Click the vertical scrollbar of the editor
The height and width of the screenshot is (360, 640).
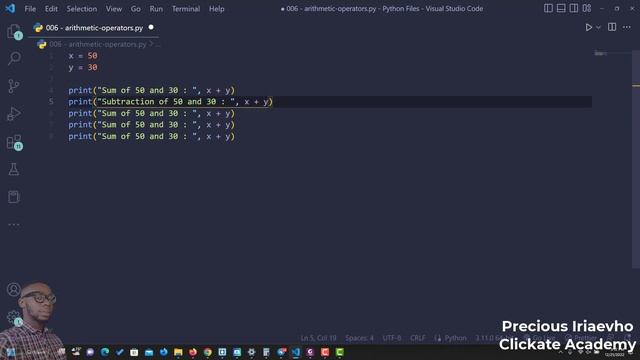click(636, 159)
